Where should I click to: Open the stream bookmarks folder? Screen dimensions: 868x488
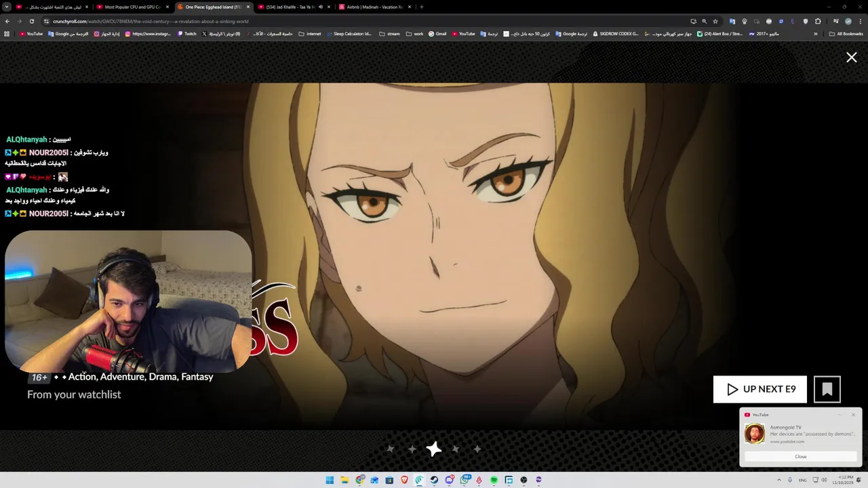click(x=389, y=33)
